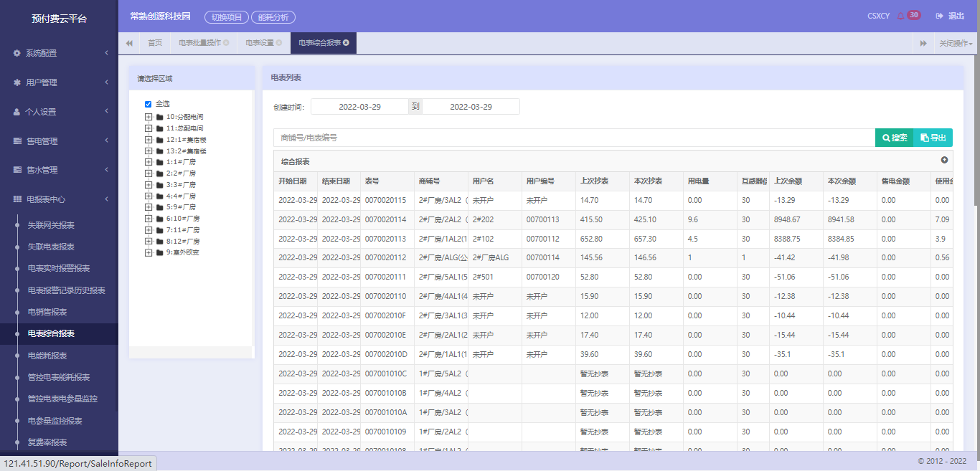
Task: Click the CSXCY username
Action: 878,16
